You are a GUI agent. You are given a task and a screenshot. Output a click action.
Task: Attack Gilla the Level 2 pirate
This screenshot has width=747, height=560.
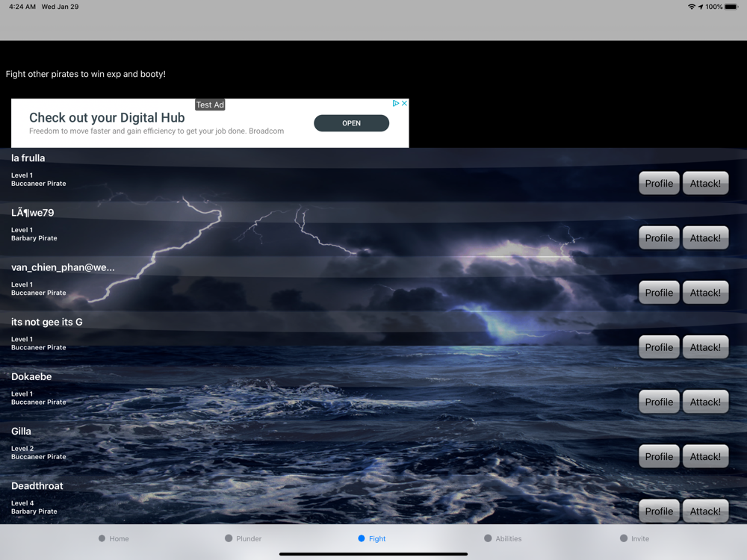[705, 457]
